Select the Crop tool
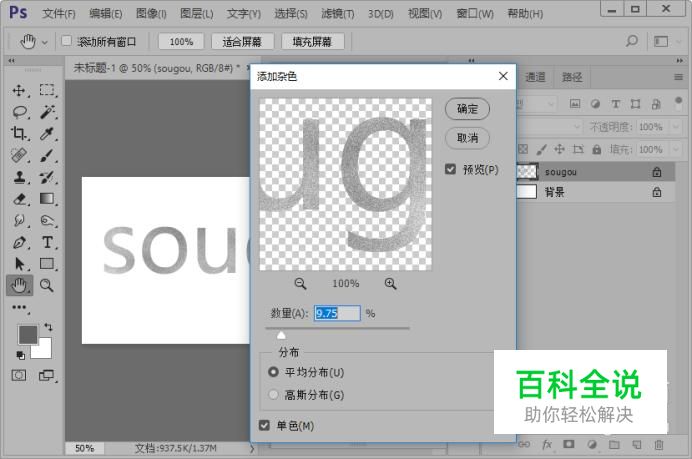Viewport: 692px width, 459px height. 19,133
